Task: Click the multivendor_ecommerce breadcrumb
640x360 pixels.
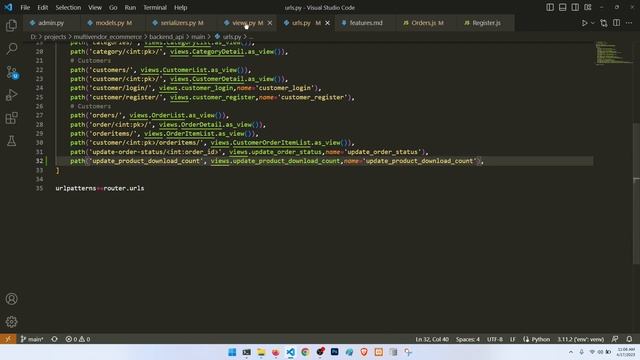Action: [107, 37]
